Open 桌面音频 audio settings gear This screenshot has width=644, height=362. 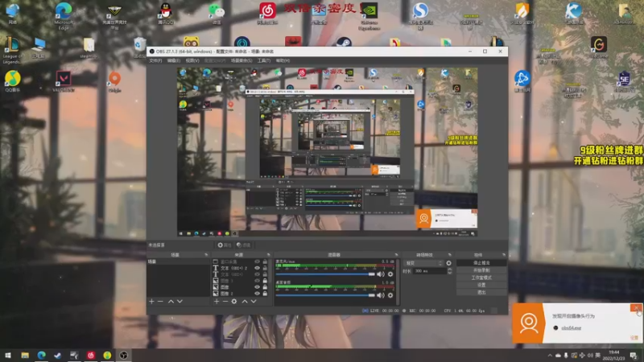click(390, 295)
